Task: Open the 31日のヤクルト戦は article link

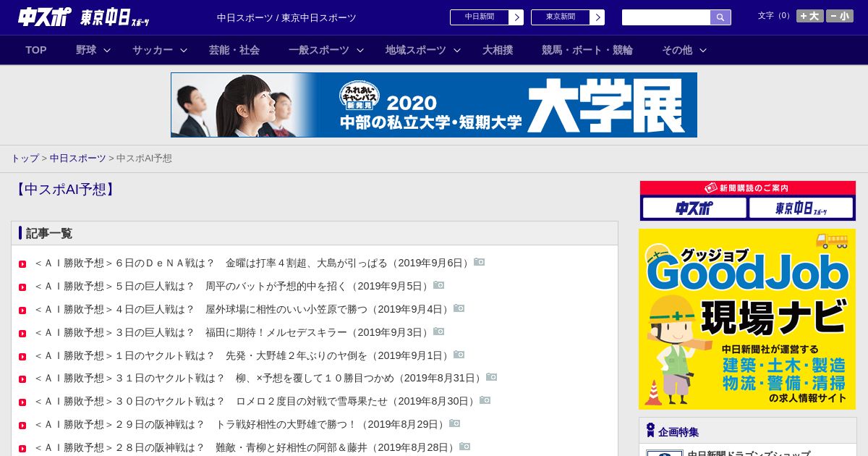Action: 260,378
